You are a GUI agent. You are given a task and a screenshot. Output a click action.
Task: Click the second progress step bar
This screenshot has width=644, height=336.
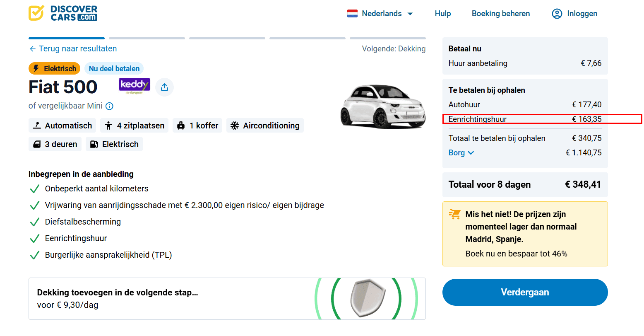coord(147,38)
